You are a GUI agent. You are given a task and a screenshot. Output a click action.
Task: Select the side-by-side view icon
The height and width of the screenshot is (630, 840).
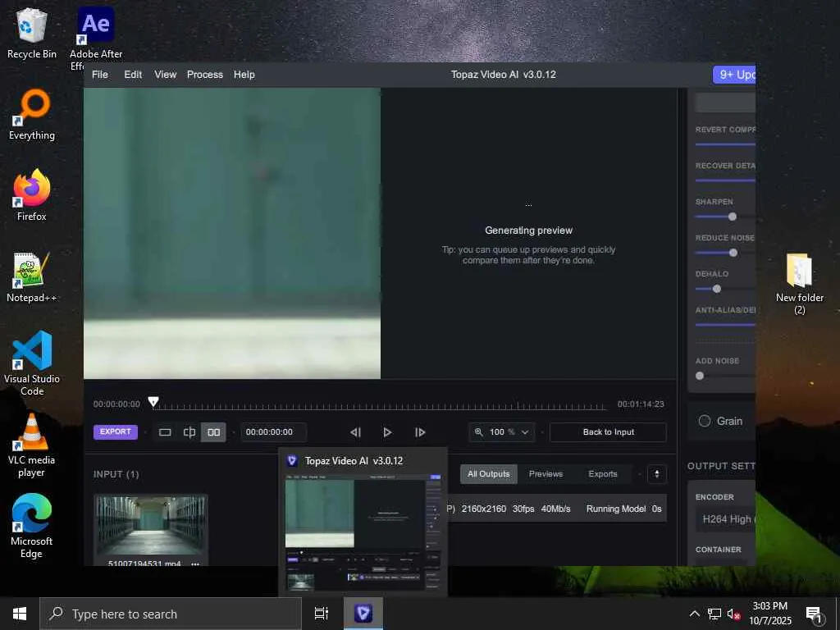pos(214,432)
